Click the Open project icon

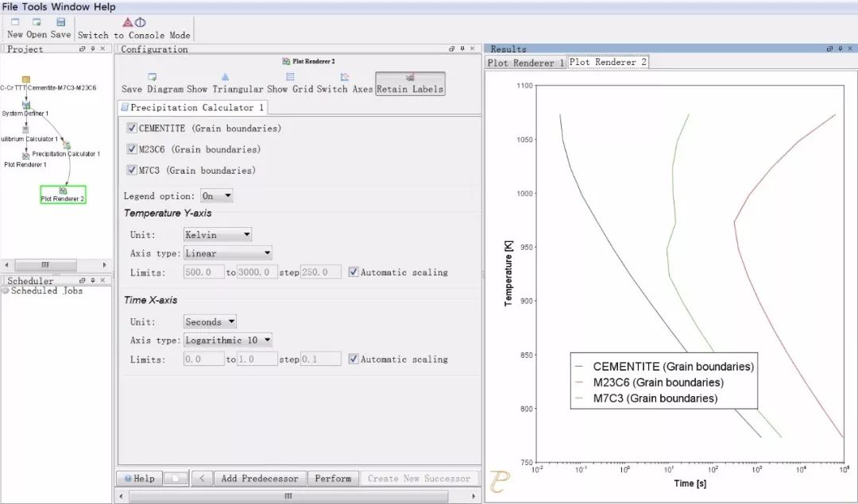tap(37, 23)
